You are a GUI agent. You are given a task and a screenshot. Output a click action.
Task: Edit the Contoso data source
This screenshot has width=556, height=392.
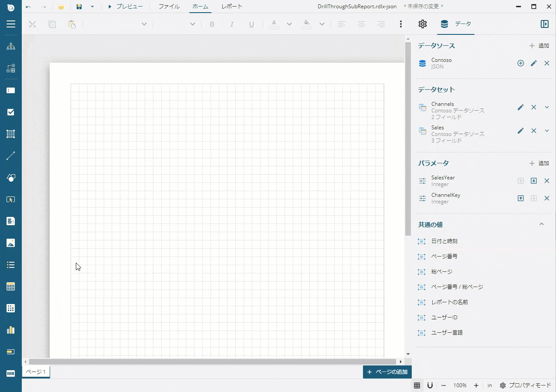(x=534, y=64)
